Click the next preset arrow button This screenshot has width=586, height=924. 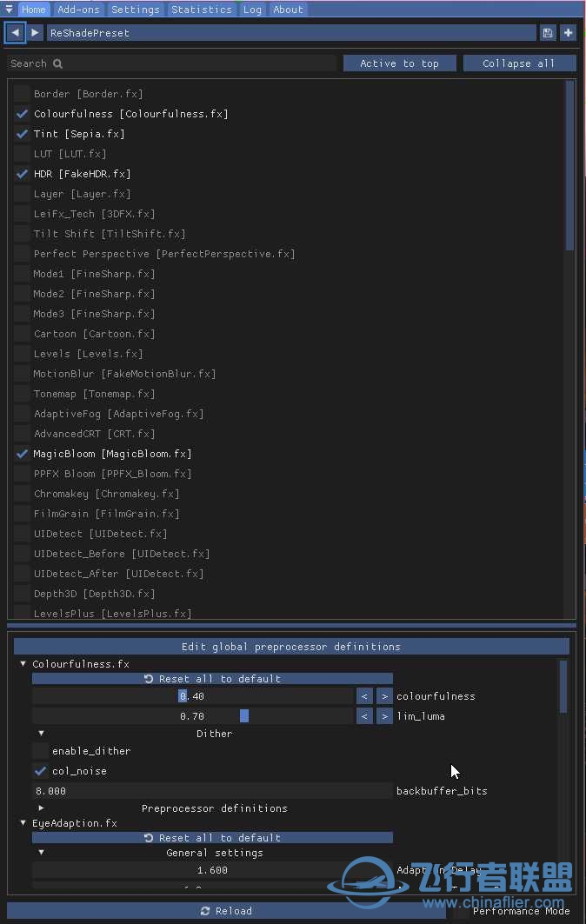click(x=36, y=32)
